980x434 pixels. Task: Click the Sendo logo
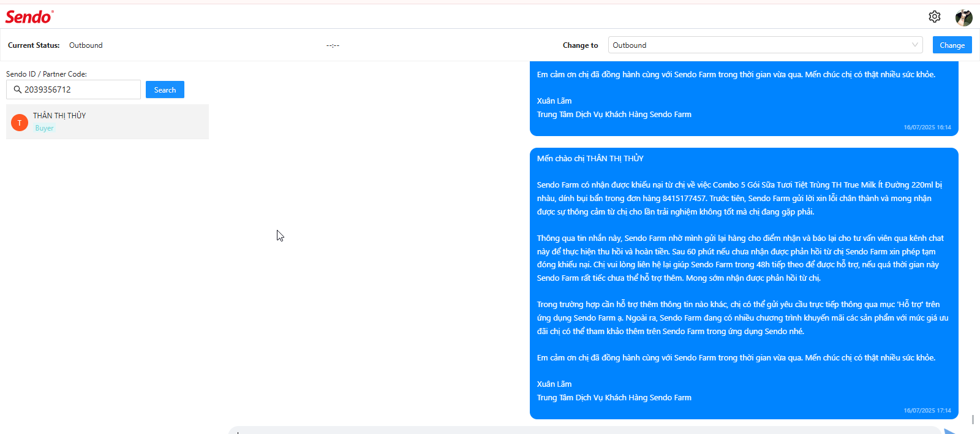pos(29,17)
